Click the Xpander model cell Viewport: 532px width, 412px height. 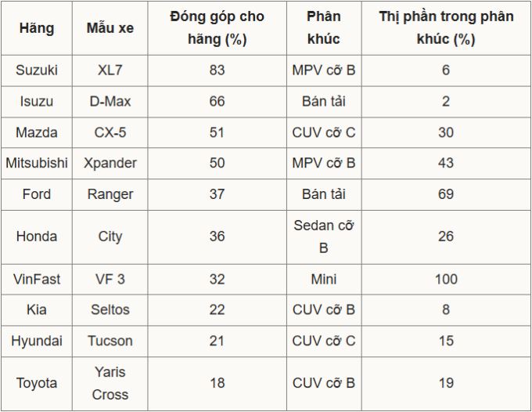pyautogui.click(x=110, y=163)
